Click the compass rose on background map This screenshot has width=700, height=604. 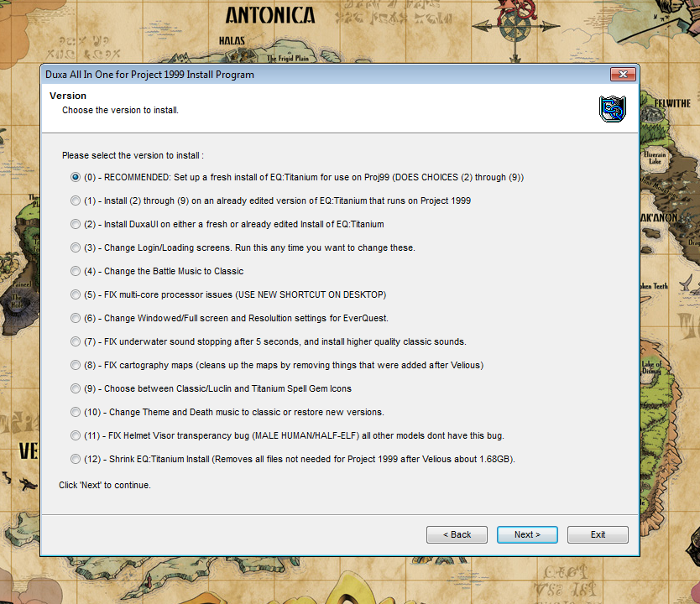[x=515, y=27]
